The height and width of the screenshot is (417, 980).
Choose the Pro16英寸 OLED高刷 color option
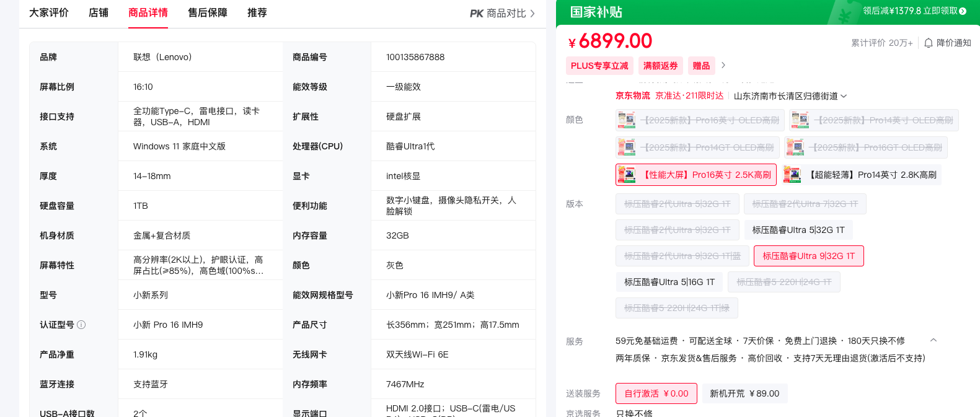coord(700,120)
